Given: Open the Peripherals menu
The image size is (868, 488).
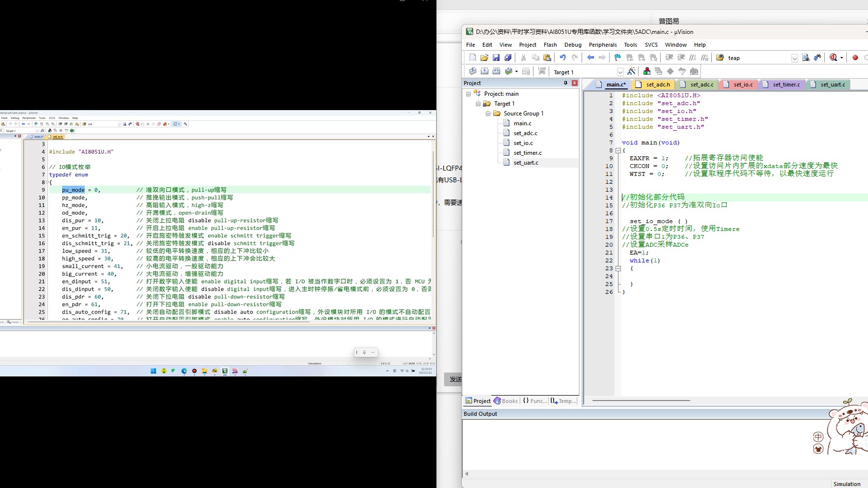Looking at the screenshot, I should click(x=603, y=45).
